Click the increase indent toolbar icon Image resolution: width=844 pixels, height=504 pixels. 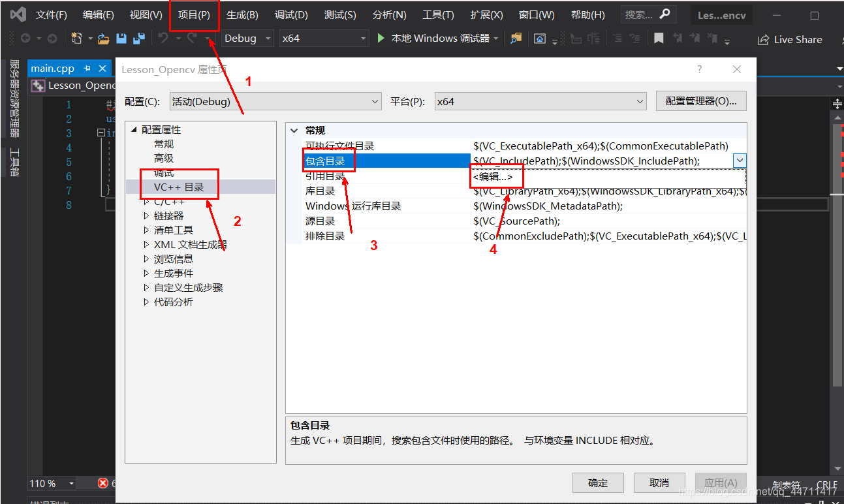(x=593, y=39)
